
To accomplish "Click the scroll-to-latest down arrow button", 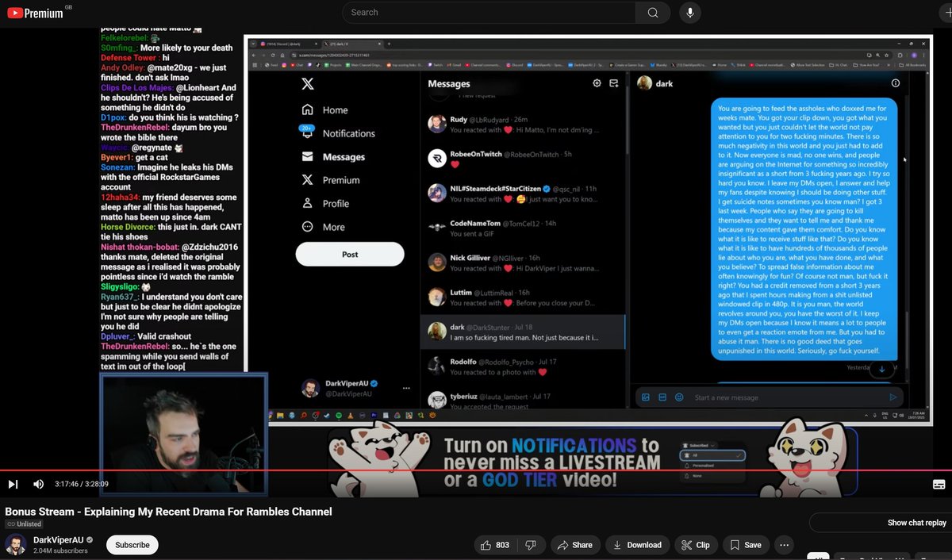I will point(881,369).
